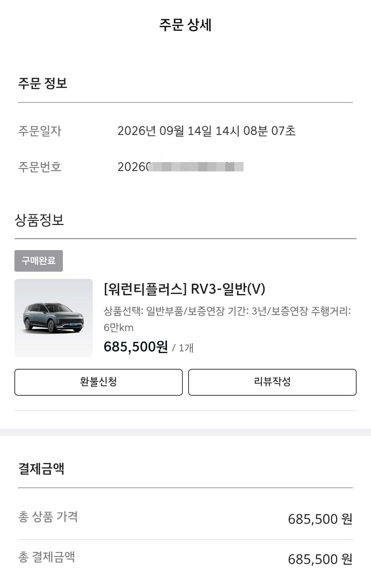Click the 총 결제금액 label

46,557
